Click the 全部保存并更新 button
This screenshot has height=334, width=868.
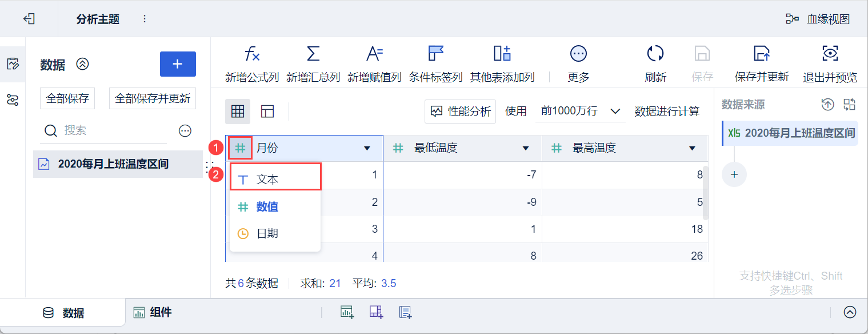pos(153,98)
